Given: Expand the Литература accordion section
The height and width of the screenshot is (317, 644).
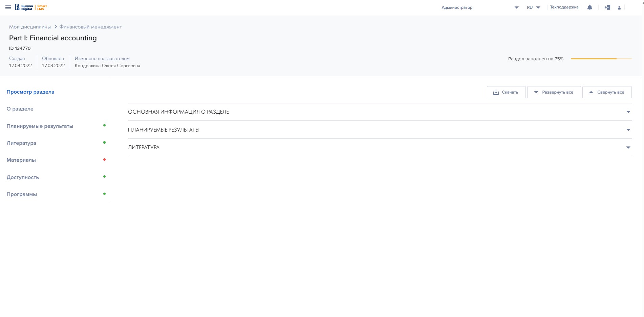Looking at the screenshot, I should 379,147.
